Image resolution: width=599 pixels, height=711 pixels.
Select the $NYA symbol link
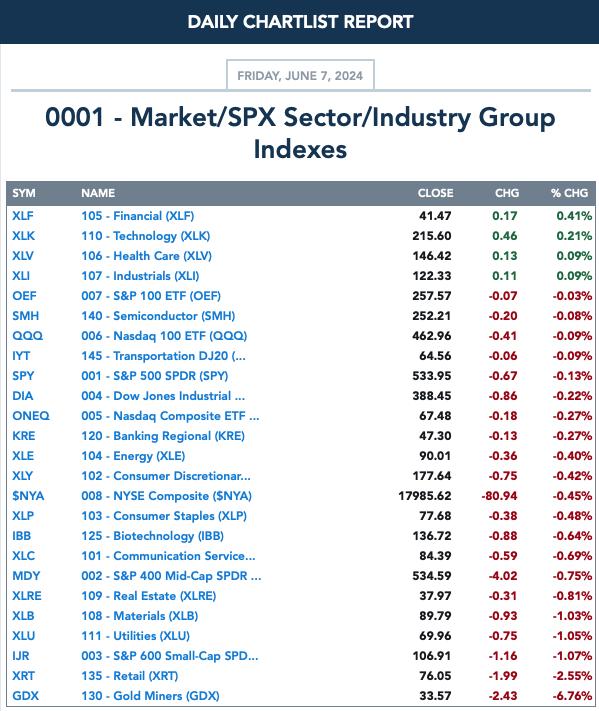[28, 496]
